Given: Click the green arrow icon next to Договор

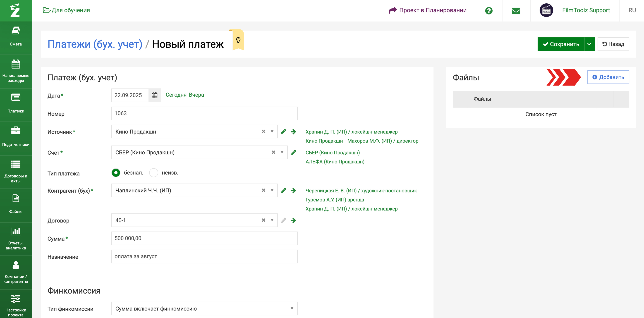Looking at the screenshot, I should [293, 220].
